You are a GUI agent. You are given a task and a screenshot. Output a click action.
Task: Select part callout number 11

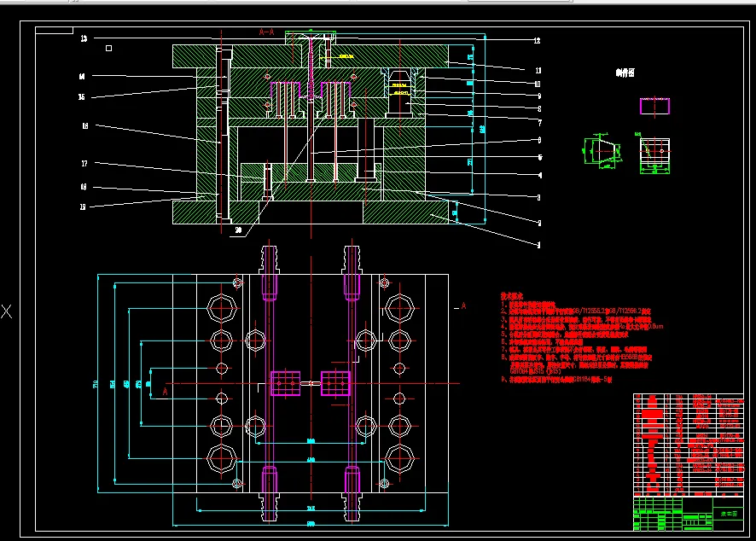click(538, 71)
